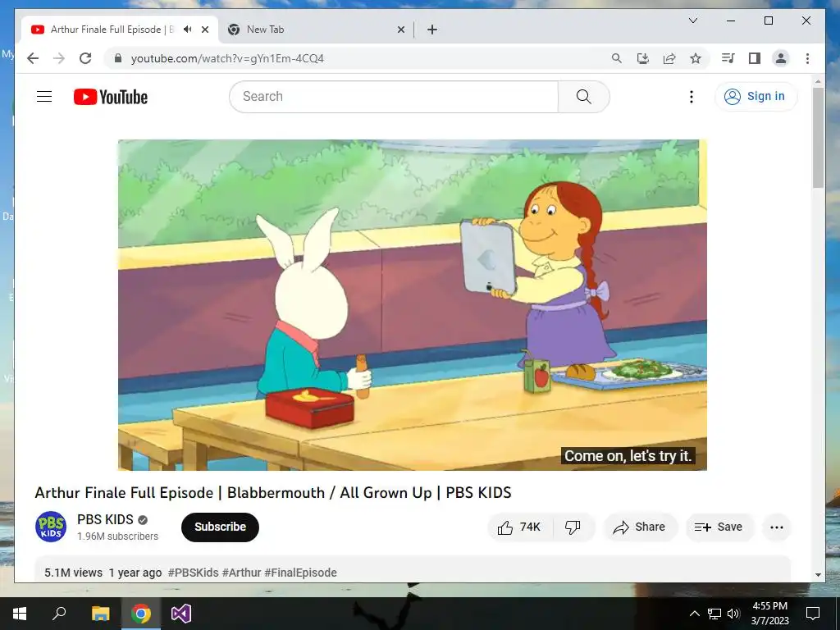
Task: Subscribe to PBS KIDS channel
Action: 220,527
